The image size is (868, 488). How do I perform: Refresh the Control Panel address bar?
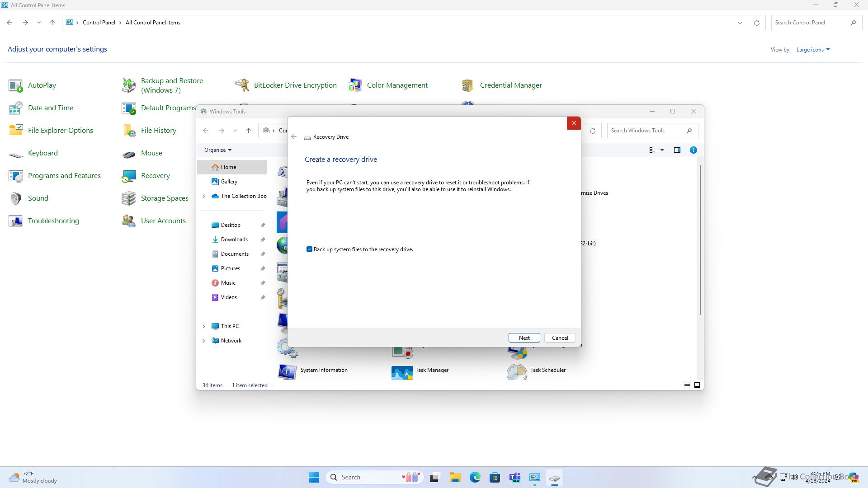point(756,23)
